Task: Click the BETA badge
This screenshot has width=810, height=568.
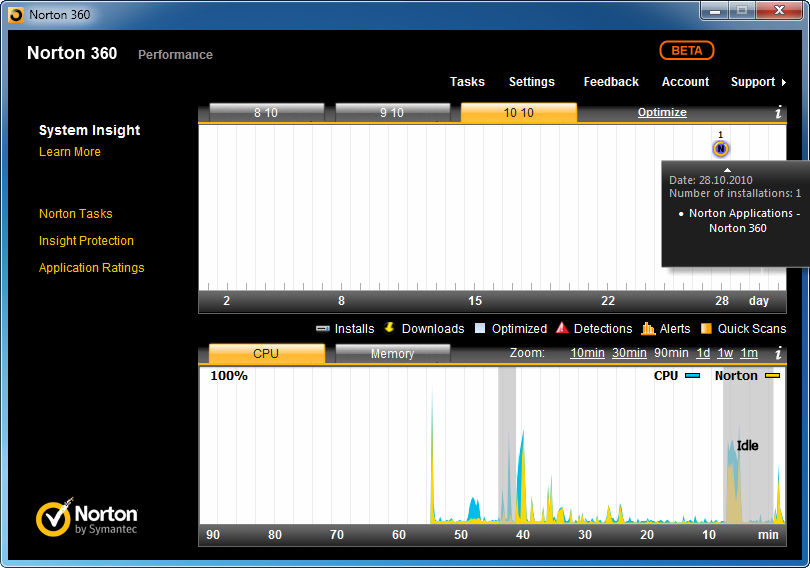Action: 687,51
